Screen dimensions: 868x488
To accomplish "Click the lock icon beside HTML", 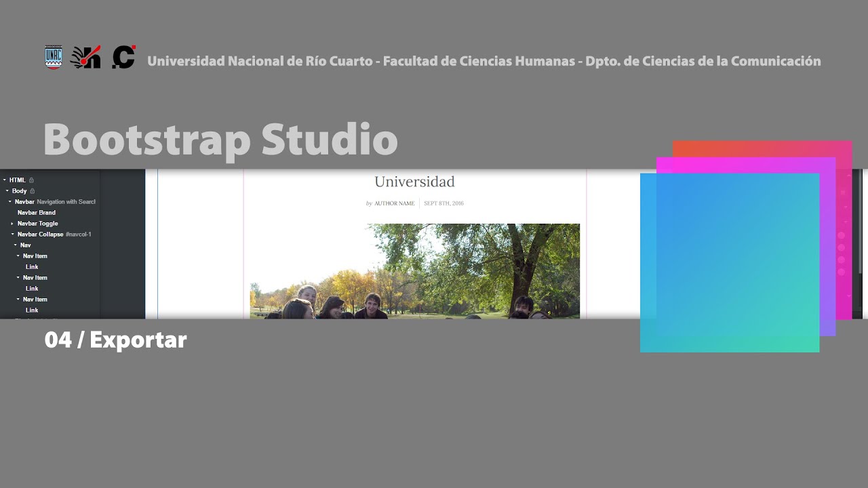I will pyautogui.click(x=31, y=180).
